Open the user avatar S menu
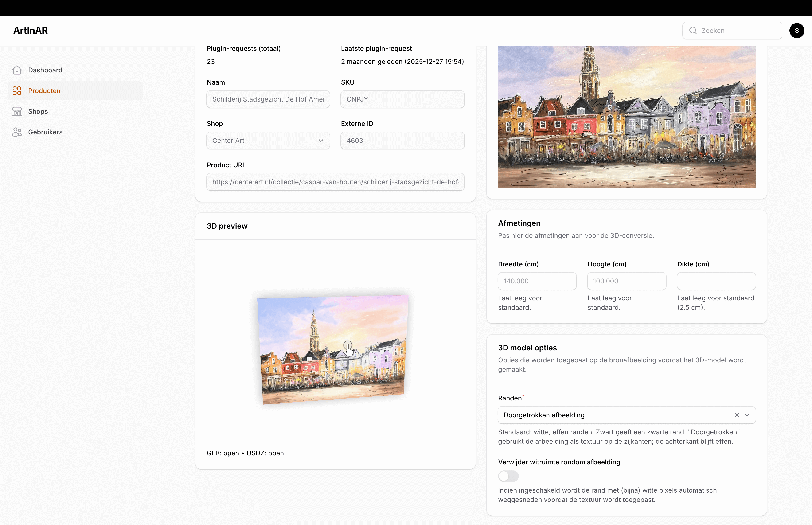Viewport: 812px width, 525px height. tap(796, 31)
